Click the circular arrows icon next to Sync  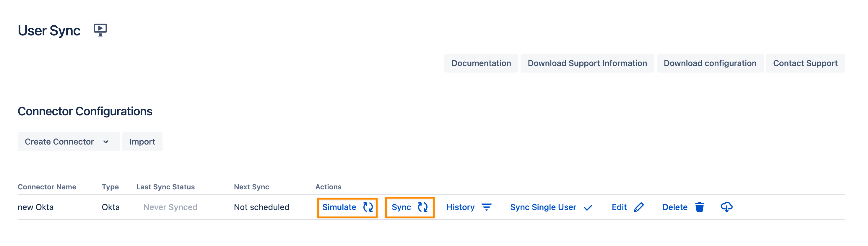422,207
